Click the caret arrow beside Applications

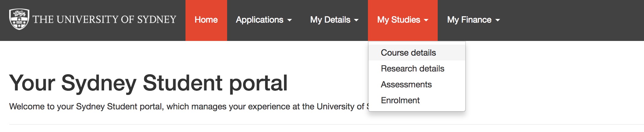tap(290, 20)
